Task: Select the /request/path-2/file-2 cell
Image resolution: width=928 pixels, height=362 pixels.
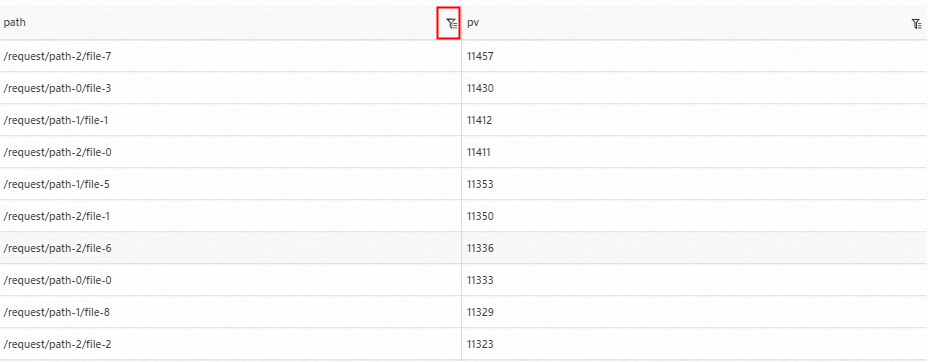Action: click(231, 344)
